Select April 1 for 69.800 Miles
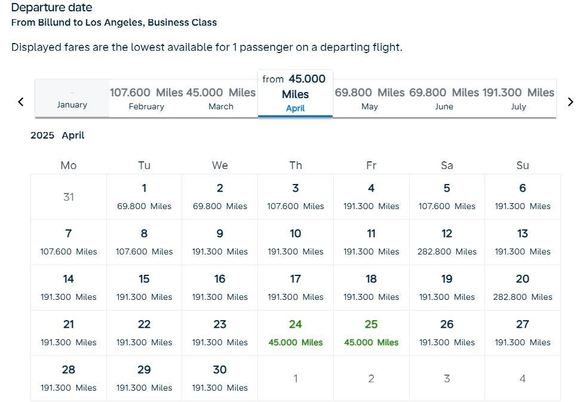580x402 pixels. (144, 197)
